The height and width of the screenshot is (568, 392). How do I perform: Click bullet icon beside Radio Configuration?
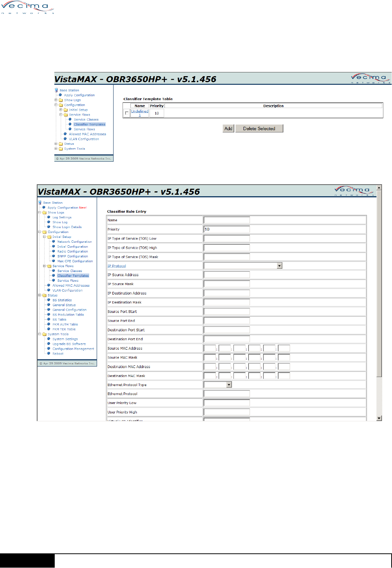click(54, 251)
